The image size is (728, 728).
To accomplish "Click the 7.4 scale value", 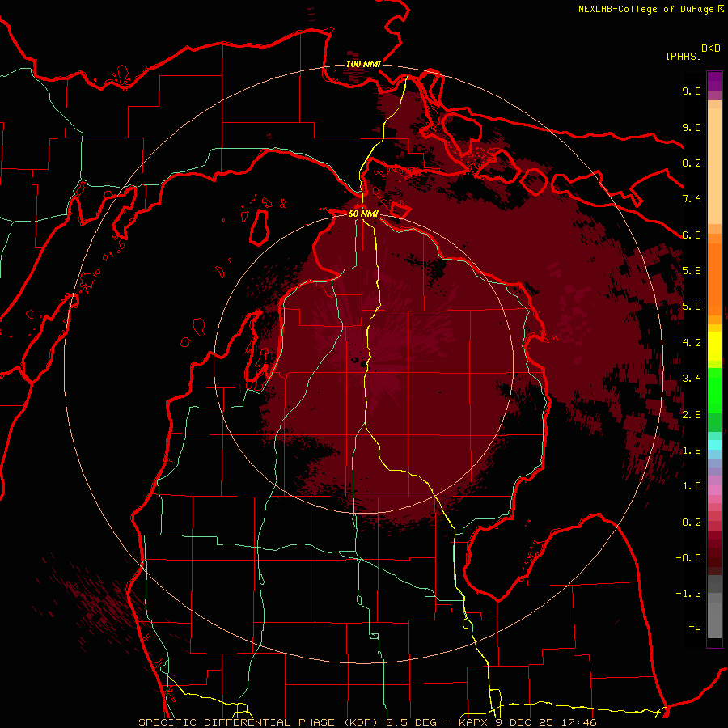I will click(692, 199).
